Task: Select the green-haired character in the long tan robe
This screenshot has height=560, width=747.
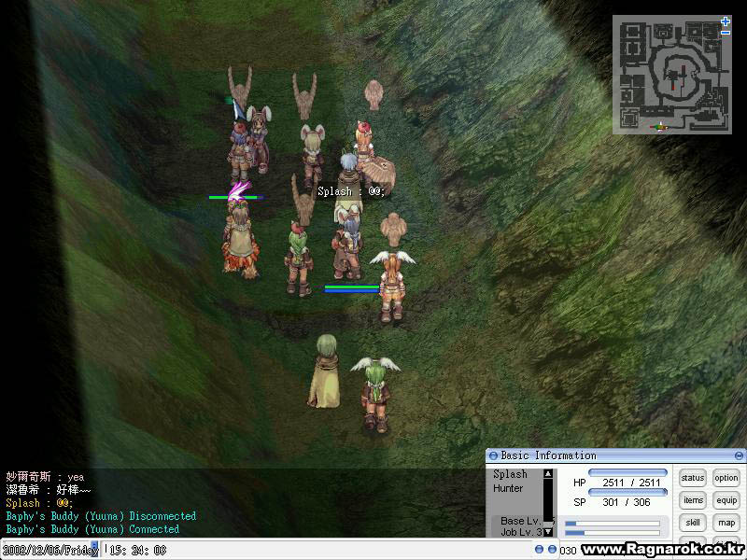Action: (325, 371)
